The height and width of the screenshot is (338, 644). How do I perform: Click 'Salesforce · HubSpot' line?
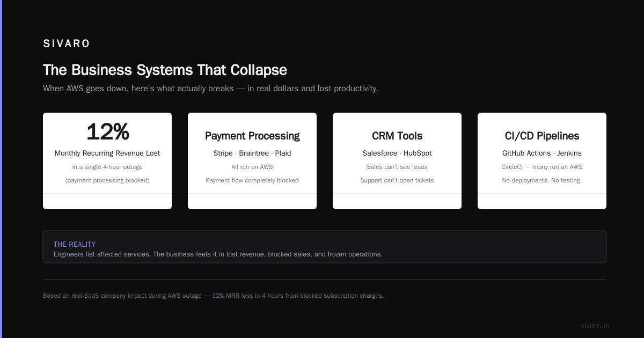pos(397,153)
